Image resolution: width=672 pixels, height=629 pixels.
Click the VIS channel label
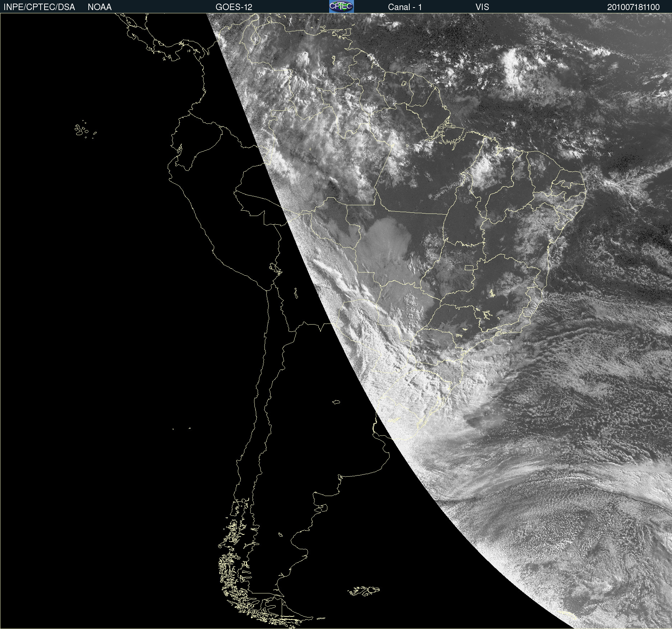pos(482,7)
